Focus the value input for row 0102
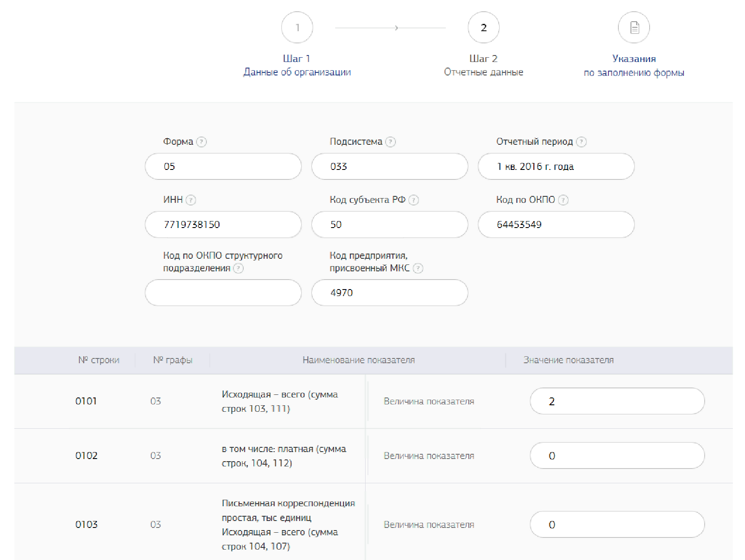 [x=617, y=456]
